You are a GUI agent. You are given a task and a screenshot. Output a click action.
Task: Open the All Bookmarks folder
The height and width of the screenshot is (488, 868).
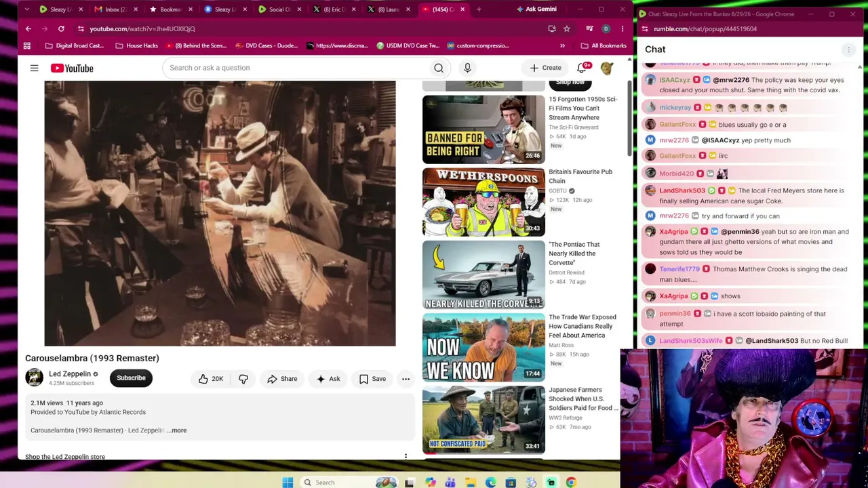[x=604, y=45]
